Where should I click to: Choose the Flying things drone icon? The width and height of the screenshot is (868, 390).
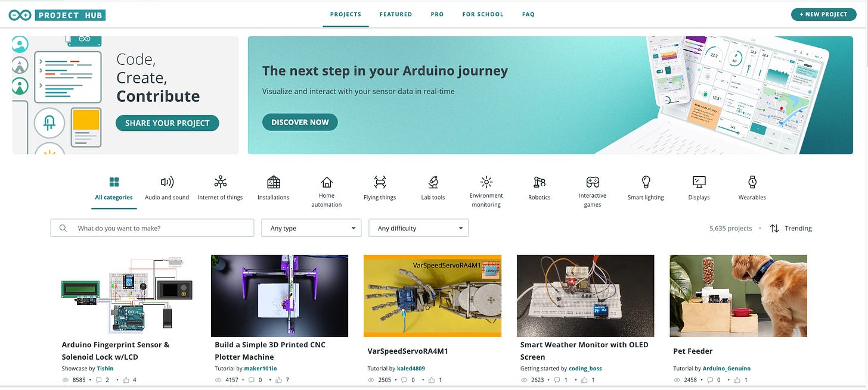380,182
